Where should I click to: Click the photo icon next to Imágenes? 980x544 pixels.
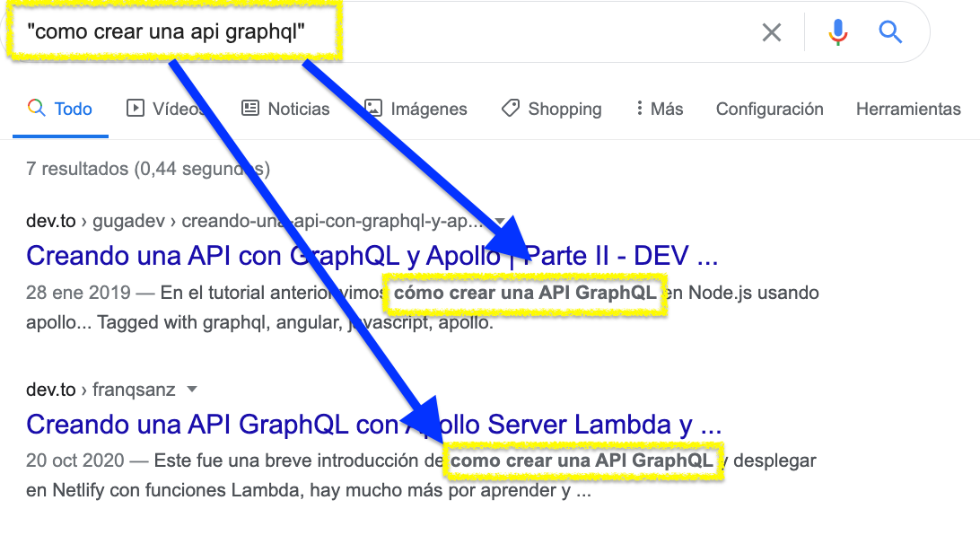[372, 108]
